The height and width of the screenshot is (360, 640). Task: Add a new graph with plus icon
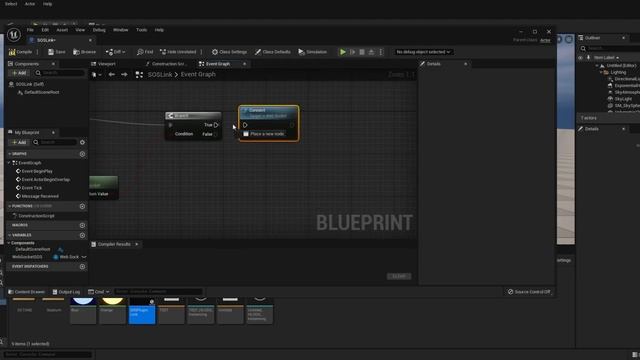tap(82, 154)
